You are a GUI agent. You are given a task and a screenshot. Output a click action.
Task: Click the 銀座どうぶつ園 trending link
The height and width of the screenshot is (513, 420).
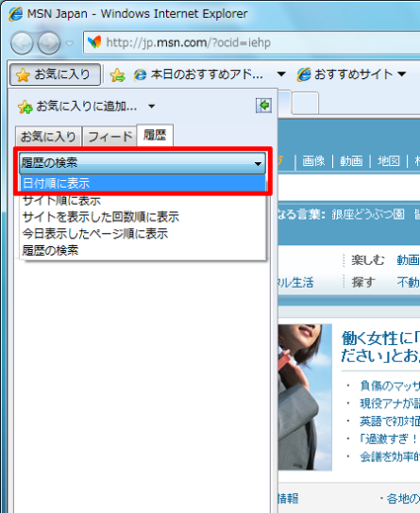(368, 214)
